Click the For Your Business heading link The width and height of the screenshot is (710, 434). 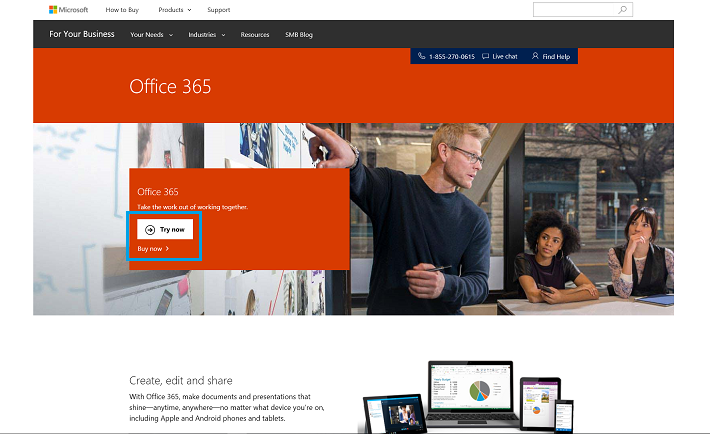click(x=82, y=34)
